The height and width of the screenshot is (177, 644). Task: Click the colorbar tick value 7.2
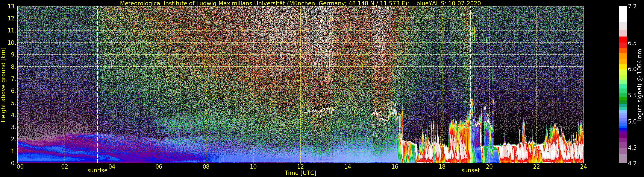pyautogui.click(x=632, y=6)
